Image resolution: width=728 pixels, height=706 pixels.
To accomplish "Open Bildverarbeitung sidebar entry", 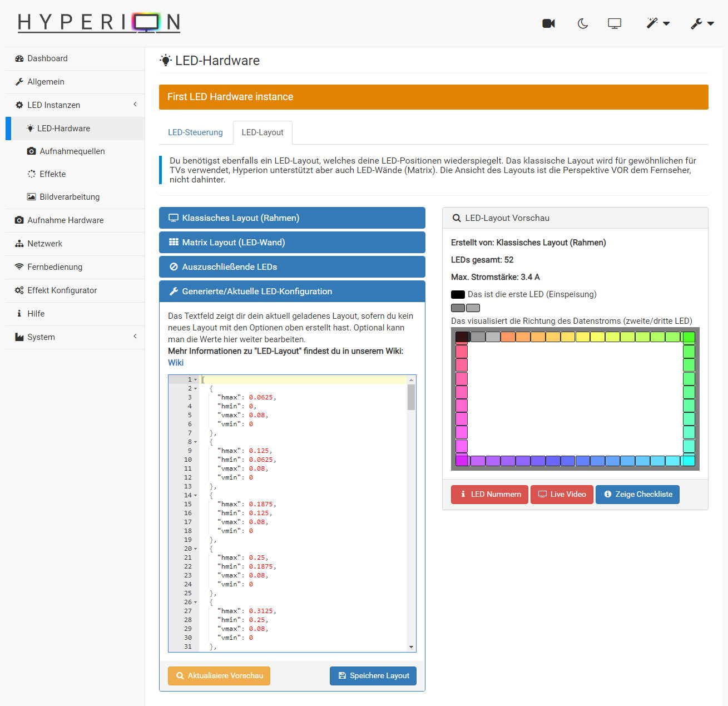I will (x=75, y=197).
